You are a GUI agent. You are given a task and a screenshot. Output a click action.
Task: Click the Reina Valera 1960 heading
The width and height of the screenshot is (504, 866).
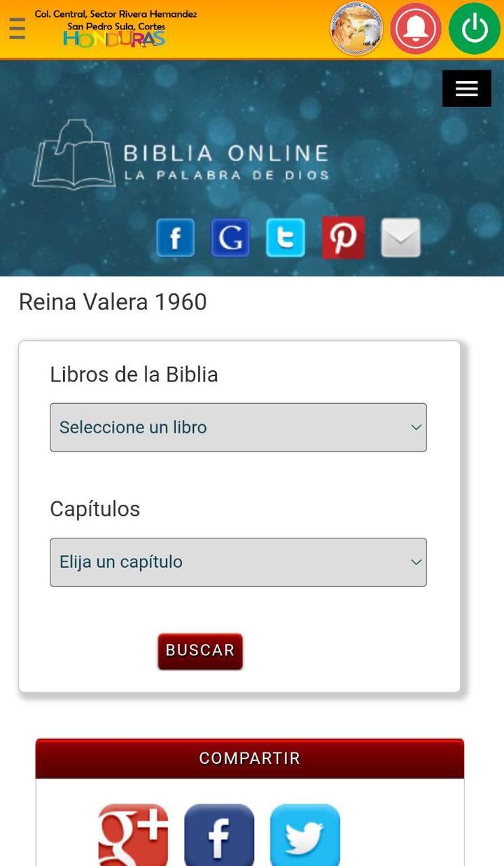(112, 302)
